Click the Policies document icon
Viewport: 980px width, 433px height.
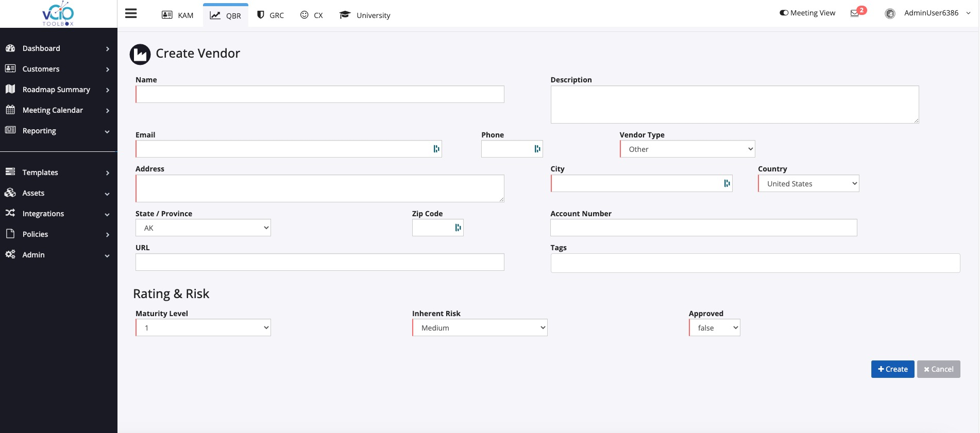coord(10,234)
